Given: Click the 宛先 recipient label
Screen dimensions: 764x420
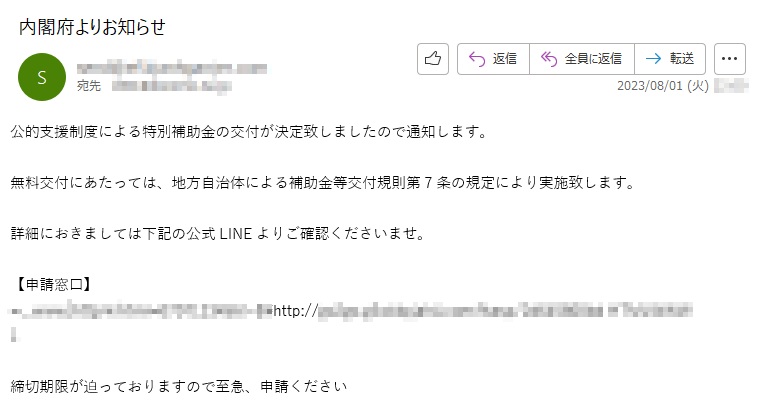Looking at the screenshot, I should point(89,86).
